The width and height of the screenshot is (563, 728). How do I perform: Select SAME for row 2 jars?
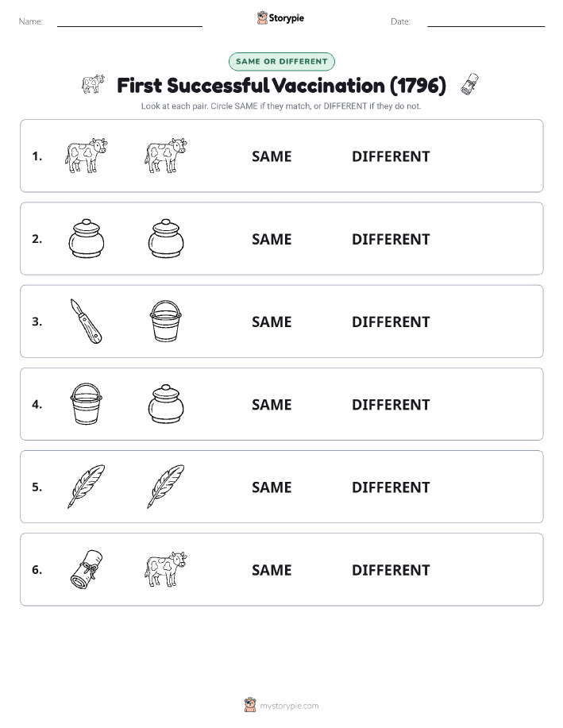pyautogui.click(x=272, y=239)
